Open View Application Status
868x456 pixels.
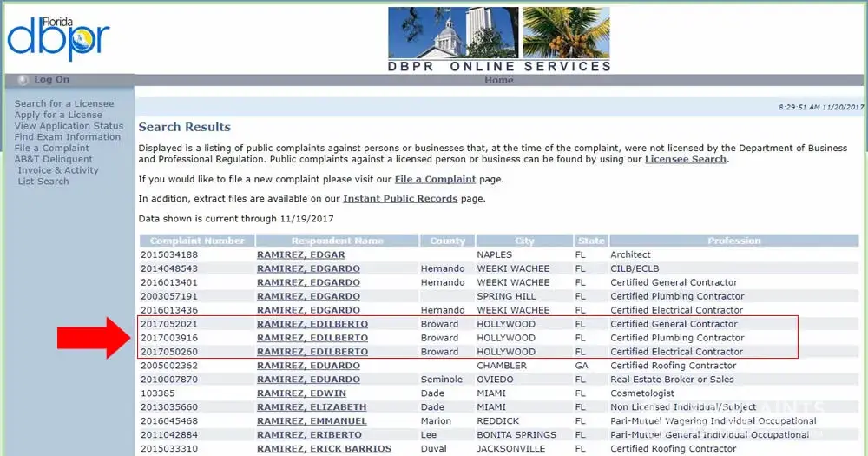click(69, 126)
